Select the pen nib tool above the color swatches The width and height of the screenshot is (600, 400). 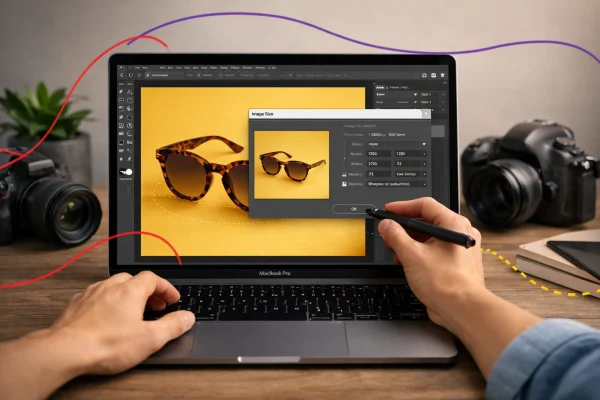129,159
